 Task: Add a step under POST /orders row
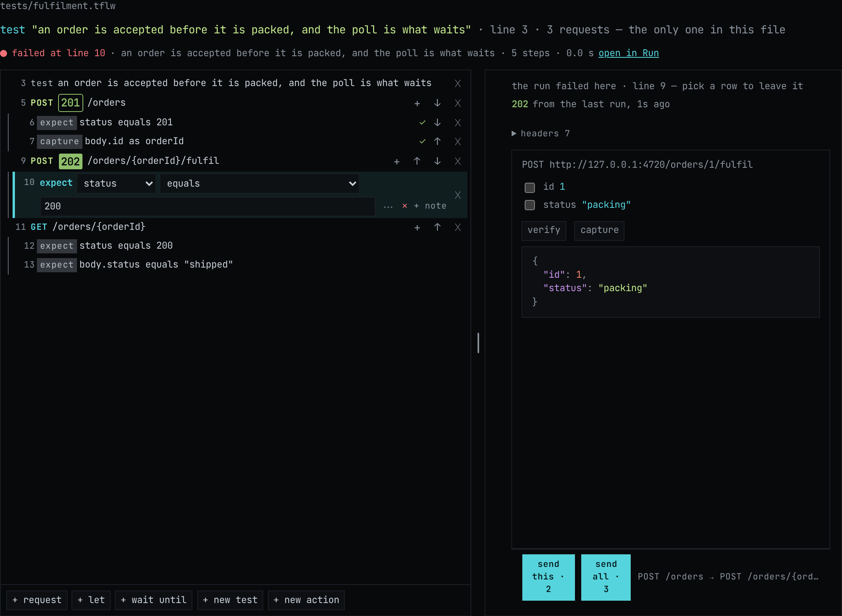[x=417, y=103]
